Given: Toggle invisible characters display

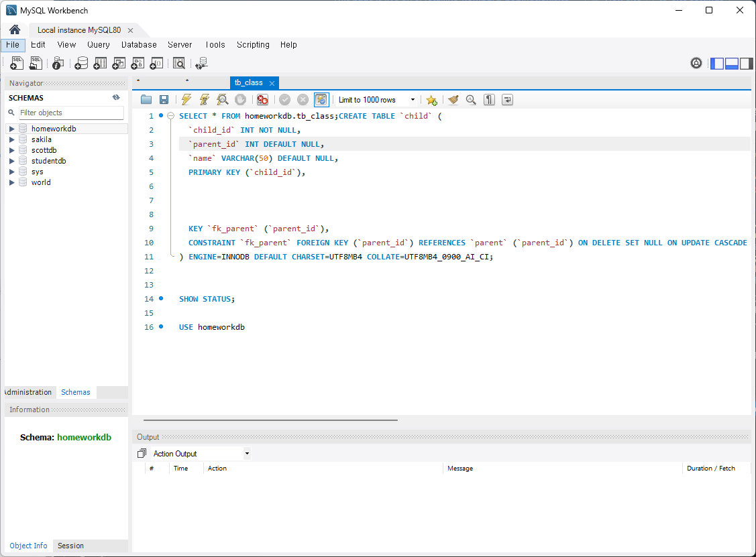Looking at the screenshot, I should point(490,100).
